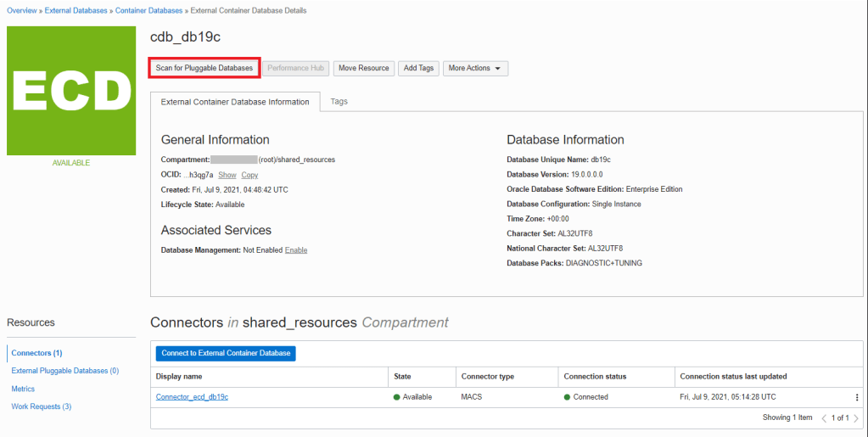Click Connect to External Container Database
868x437 pixels.
pos(226,353)
